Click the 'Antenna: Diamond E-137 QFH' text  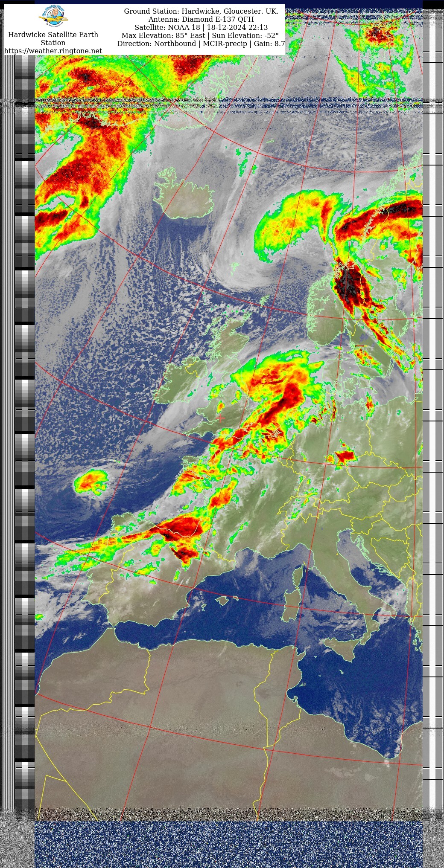point(201,19)
